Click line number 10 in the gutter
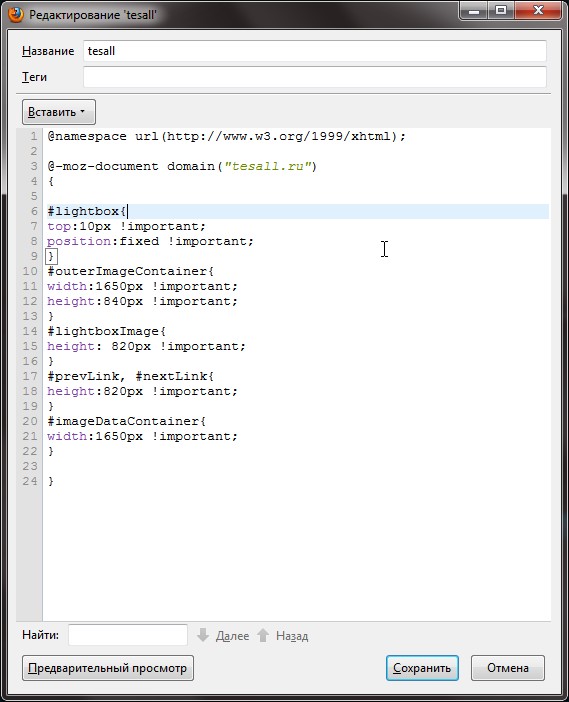 click(30, 271)
